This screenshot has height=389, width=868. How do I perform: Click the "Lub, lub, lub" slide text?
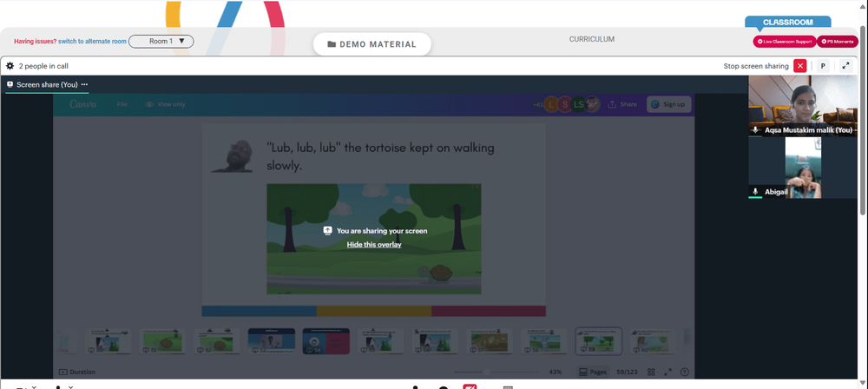381,156
